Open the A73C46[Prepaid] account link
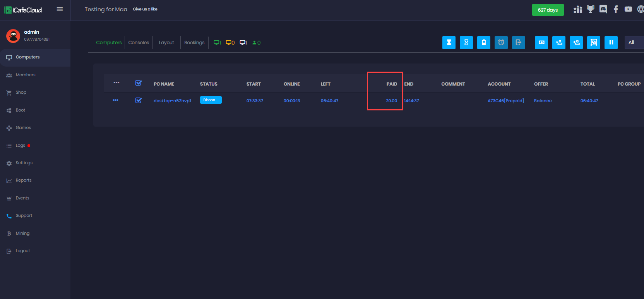The height and width of the screenshot is (299, 644). [x=505, y=101]
